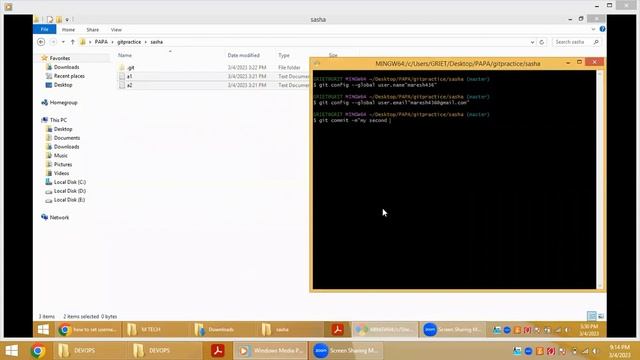
Task: Open Windows Media Player taskbar item
Action: (270, 351)
